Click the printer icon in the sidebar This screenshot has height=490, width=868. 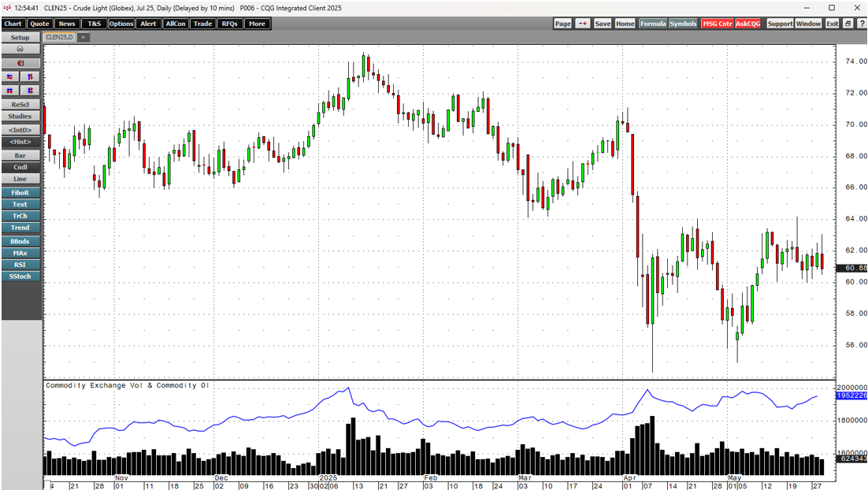(20, 50)
